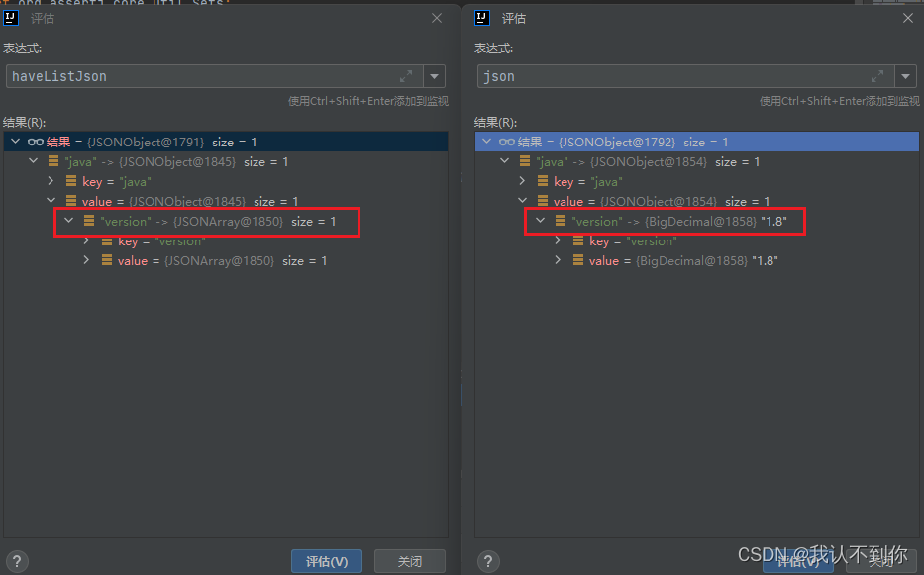
Task: Open expression history dropdown in haveListJson dialog
Action: point(435,76)
